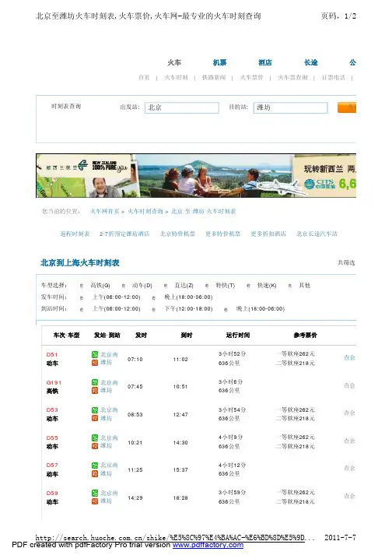Tick 上午(06:00-12:00) under 到站时间

(x=82, y=309)
